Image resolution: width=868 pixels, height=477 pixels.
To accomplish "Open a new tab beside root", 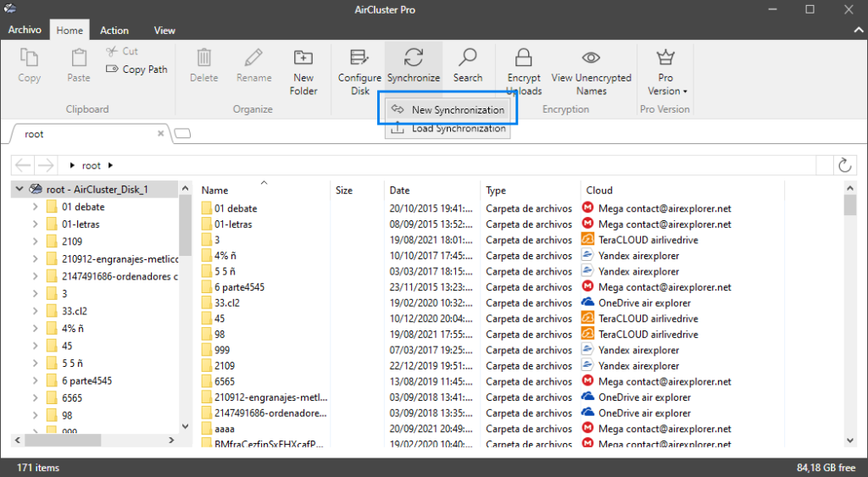I will pos(182,133).
